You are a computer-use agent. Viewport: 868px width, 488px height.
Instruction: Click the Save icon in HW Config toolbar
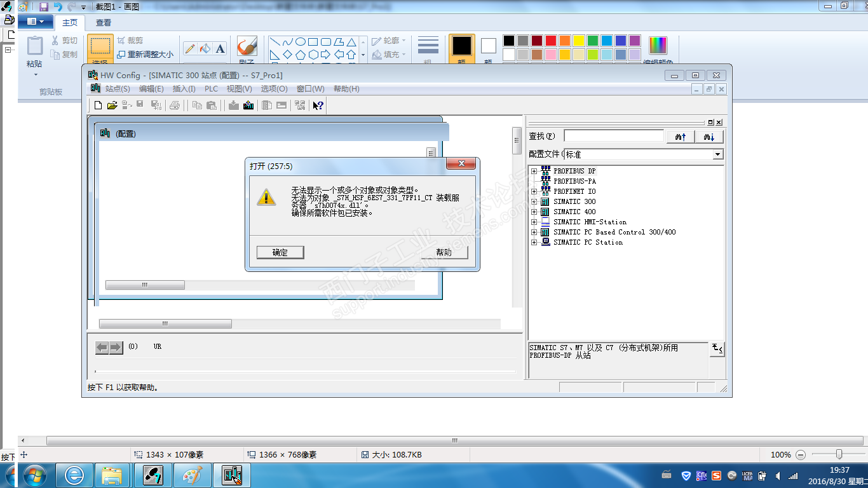point(140,105)
